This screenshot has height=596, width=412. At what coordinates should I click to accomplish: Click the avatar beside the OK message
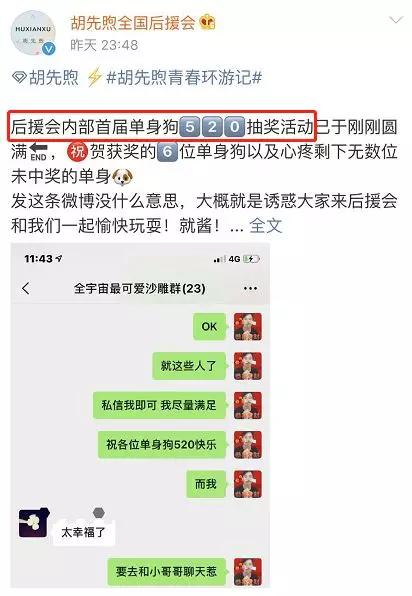(247, 326)
